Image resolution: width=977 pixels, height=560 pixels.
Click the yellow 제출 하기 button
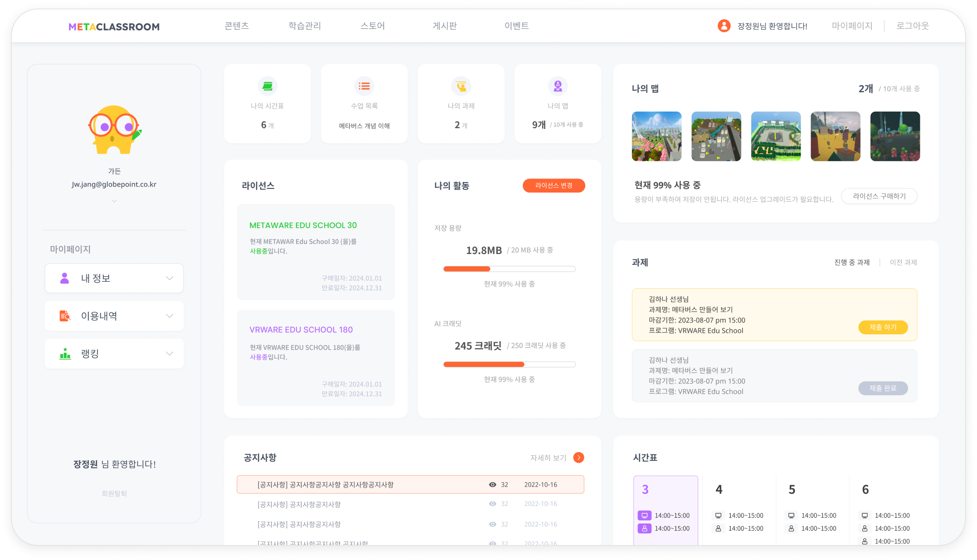pos(883,327)
